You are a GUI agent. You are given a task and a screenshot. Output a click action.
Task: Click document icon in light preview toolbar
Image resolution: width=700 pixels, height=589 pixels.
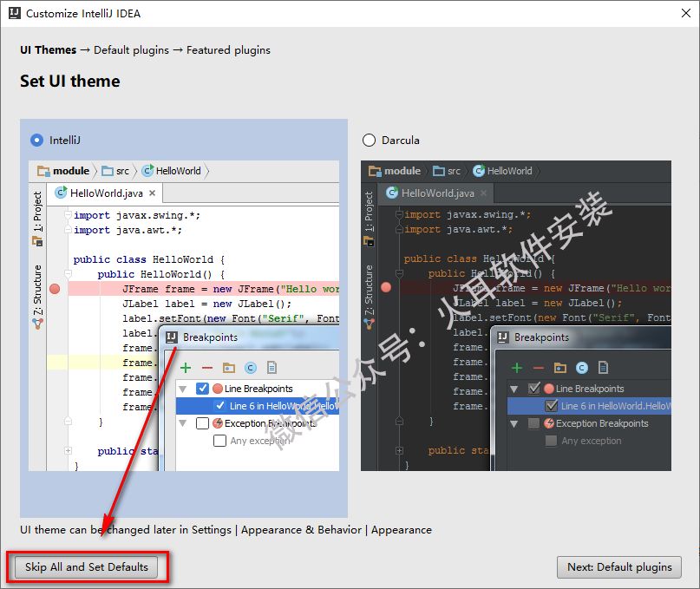click(x=271, y=368)
